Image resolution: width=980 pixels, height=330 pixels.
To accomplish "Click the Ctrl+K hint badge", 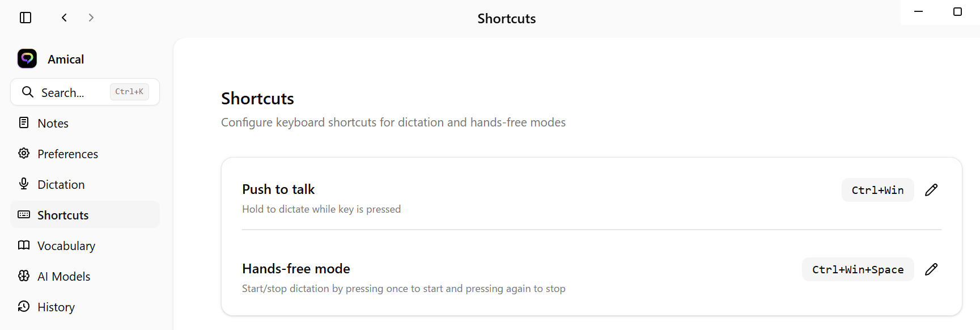I will pyautogui.click(x=129, y=91).
